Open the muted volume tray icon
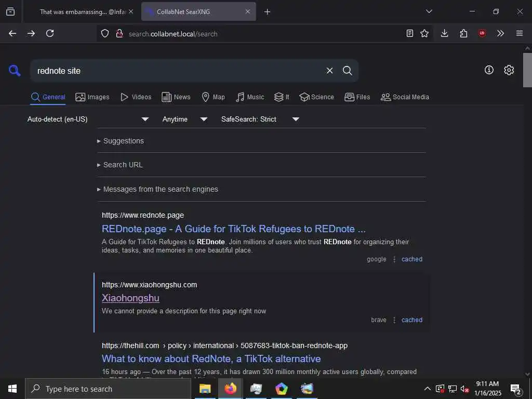 click(464, 389)
